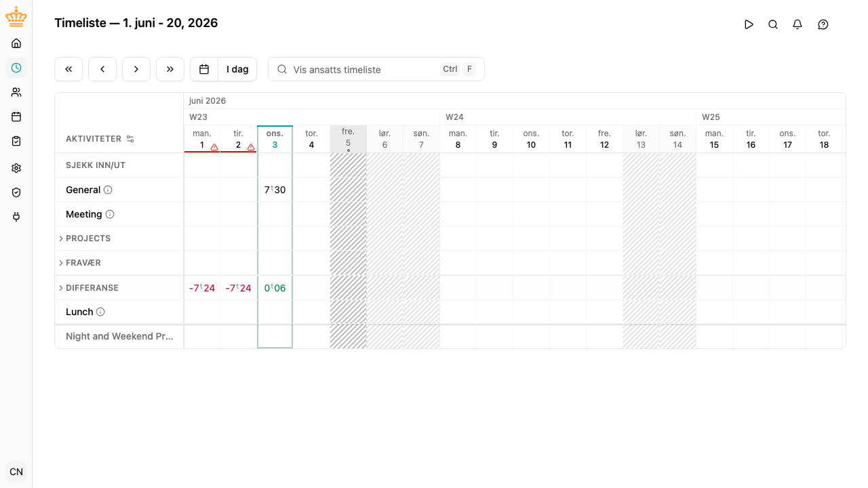Click the W25 week label
868x488 pixels.
tap(711, 117)
